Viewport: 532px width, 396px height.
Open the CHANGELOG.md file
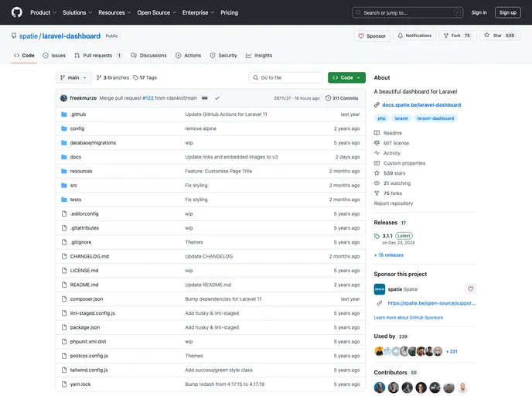(89, 257)
